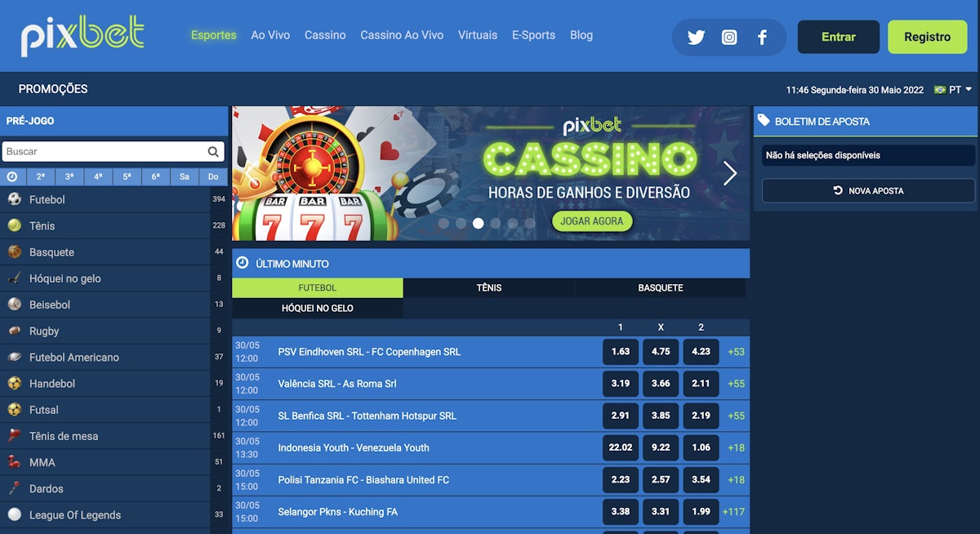Click the Registro button
980x534 pixels.
[927, 37]
